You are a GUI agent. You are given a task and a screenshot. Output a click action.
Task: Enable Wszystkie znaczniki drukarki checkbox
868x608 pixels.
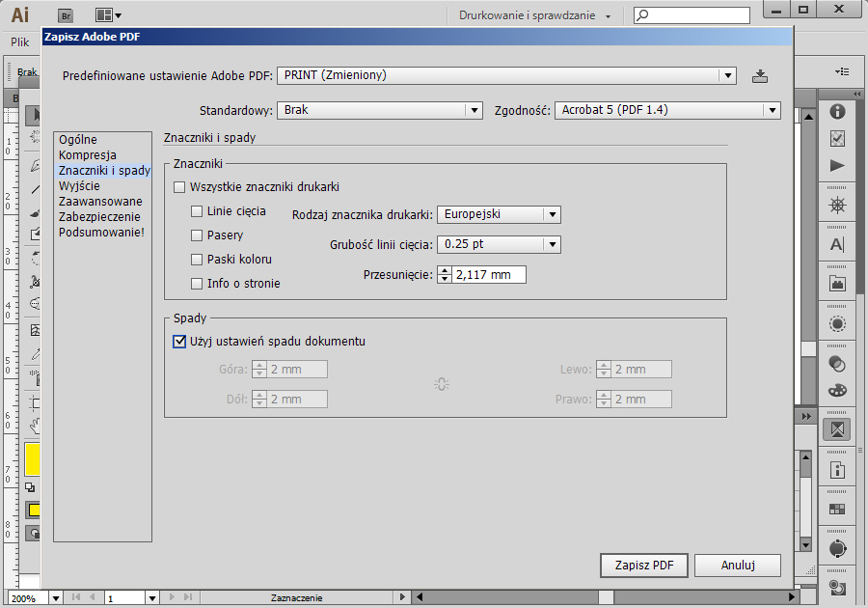click(x=179, y=187)
